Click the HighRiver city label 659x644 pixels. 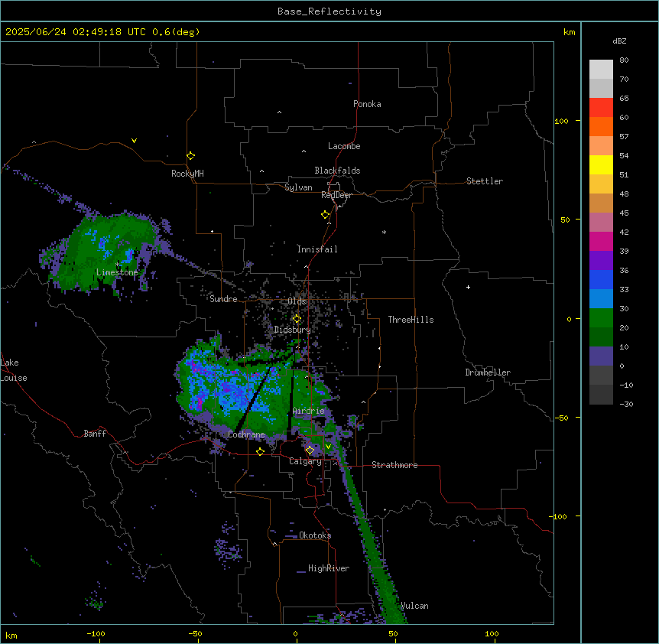point(329,568)
